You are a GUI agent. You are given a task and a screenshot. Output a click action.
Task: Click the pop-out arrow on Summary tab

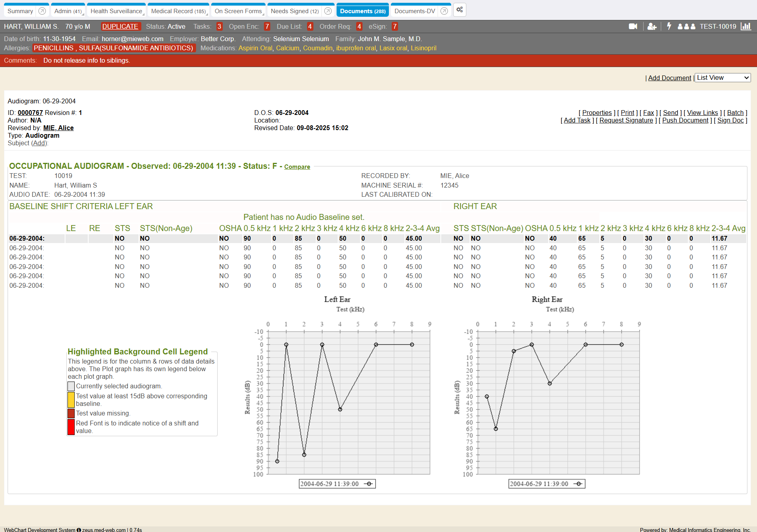(42, 11)
